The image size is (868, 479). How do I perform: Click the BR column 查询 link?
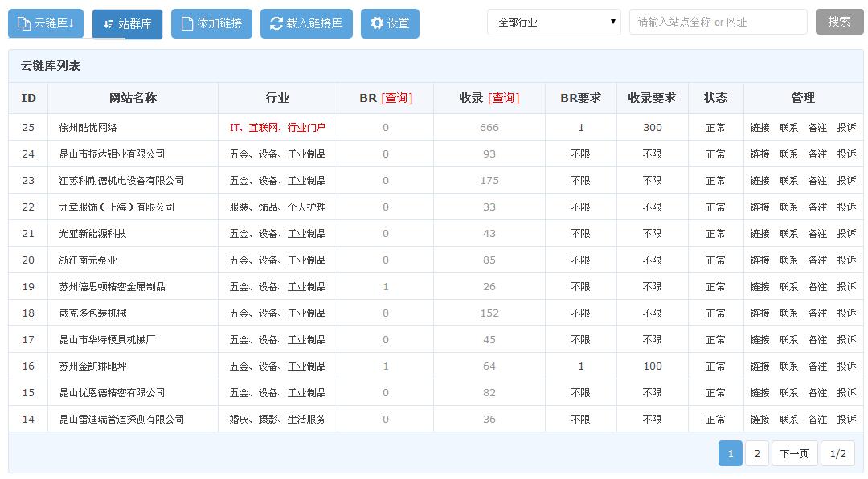(x=396, y=98)
